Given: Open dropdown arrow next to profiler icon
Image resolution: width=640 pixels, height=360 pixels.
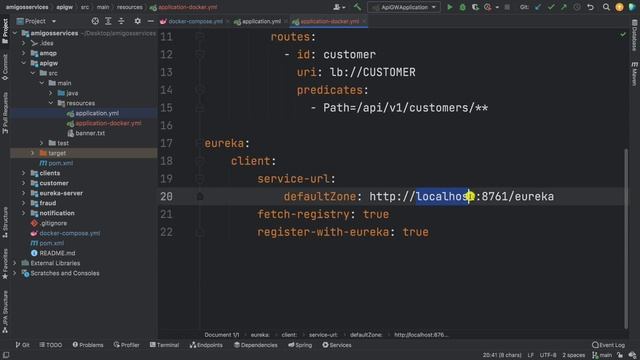Looking at the screenshot, I should click(x=497, y=7).
